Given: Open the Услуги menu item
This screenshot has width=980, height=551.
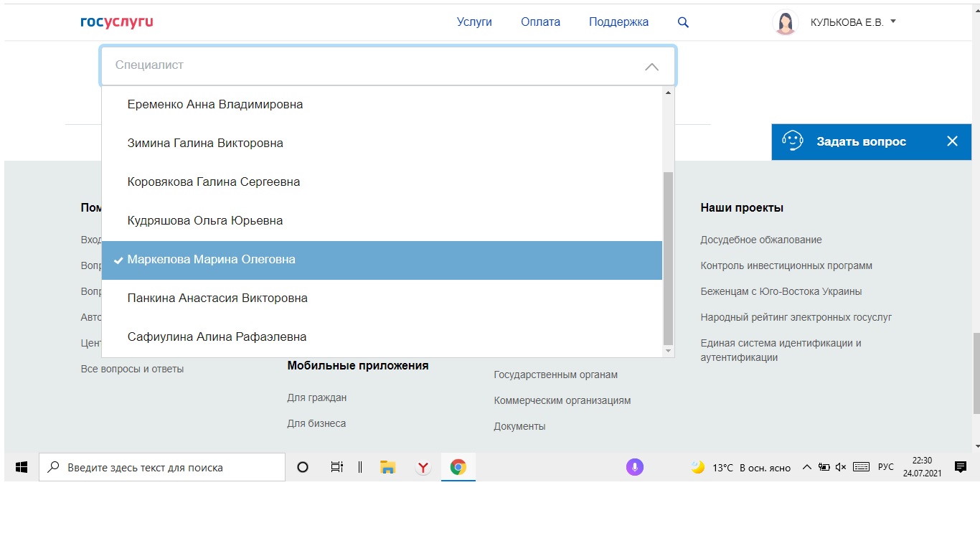Looking at the screenshot, I should 474,22.
